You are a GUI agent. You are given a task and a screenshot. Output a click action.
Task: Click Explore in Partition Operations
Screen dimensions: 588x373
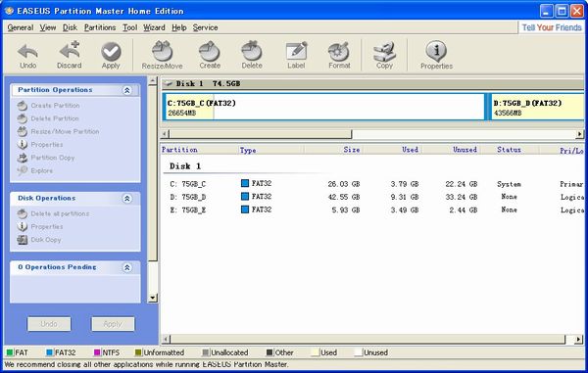click(35, 170)
